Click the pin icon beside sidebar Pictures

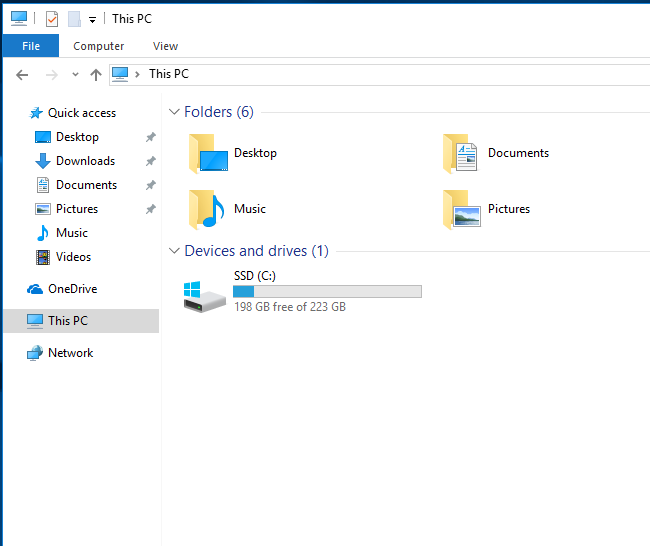click(x=150, y=209)
